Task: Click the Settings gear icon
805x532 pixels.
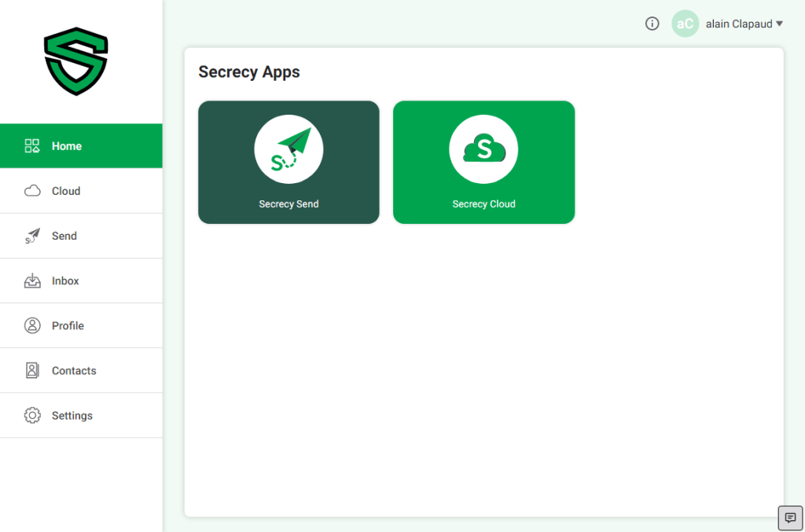Action: click(x=32, y=416)
